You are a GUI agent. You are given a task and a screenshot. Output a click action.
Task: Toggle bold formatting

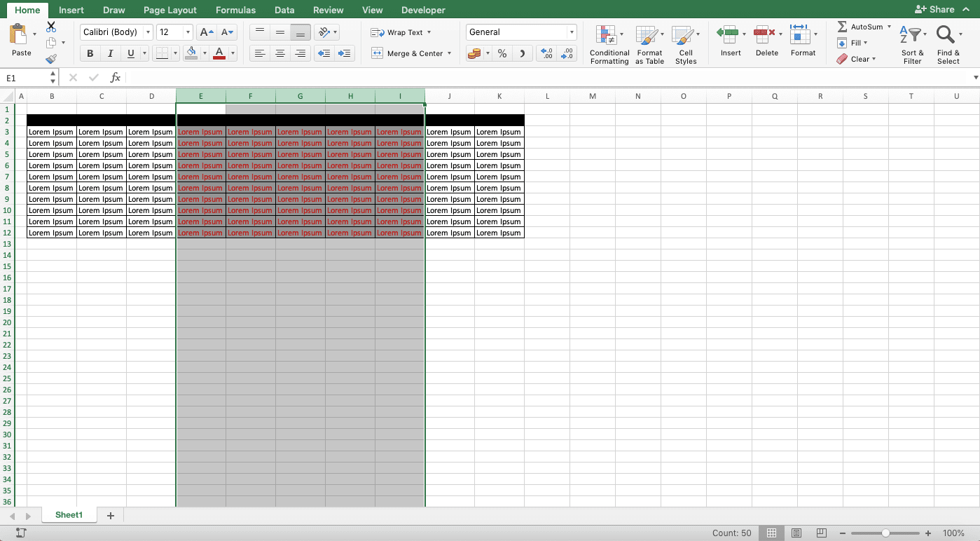point(90,53)
